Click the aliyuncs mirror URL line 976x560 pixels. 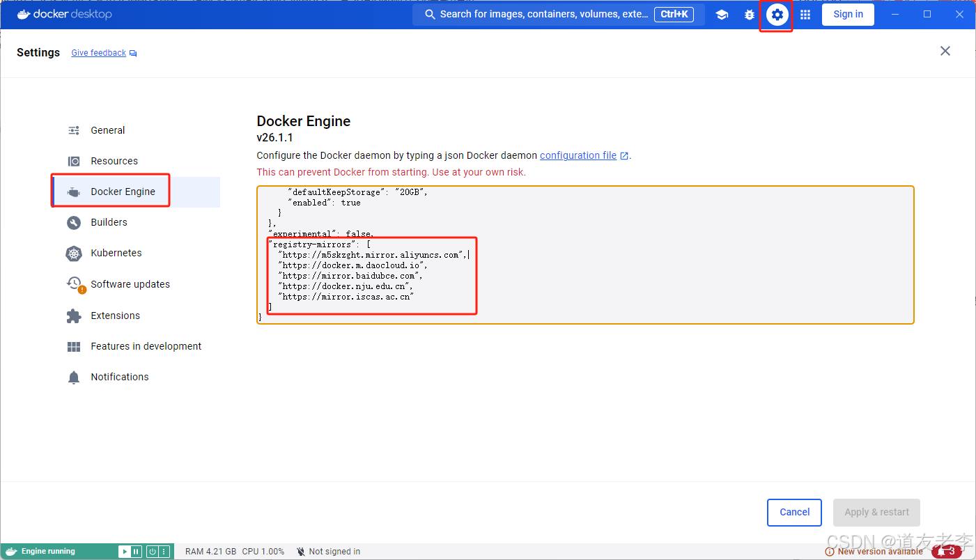click(371, 255)
